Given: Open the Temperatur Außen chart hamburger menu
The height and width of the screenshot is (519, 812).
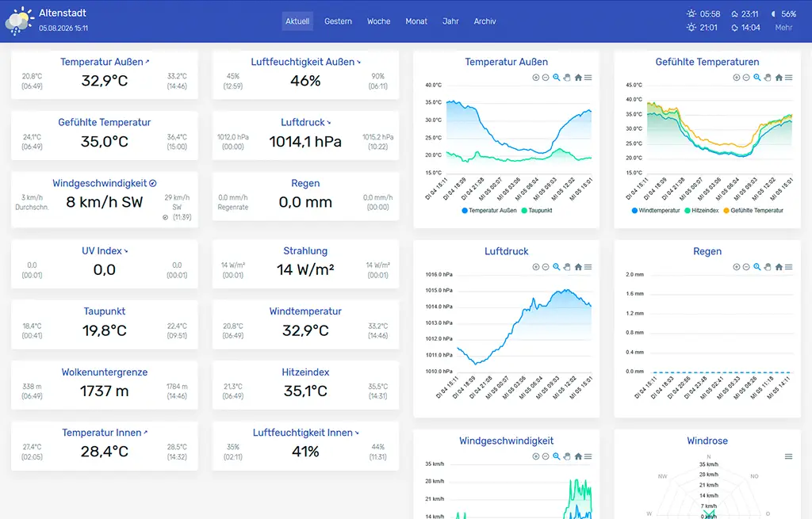Looking at the screenshot, I should coord(588,78).
